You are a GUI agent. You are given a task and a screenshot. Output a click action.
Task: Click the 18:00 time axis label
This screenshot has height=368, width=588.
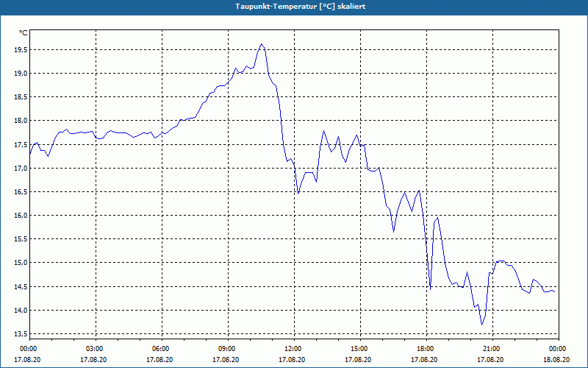pyautogui.click(x=427, y=349)
